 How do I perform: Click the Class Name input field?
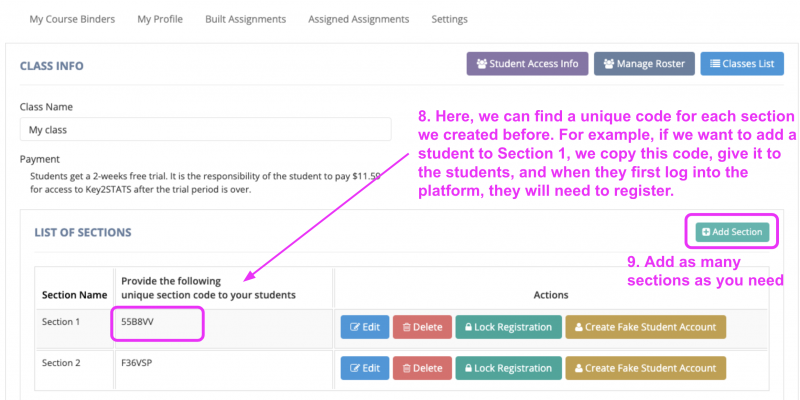(205, 129)
